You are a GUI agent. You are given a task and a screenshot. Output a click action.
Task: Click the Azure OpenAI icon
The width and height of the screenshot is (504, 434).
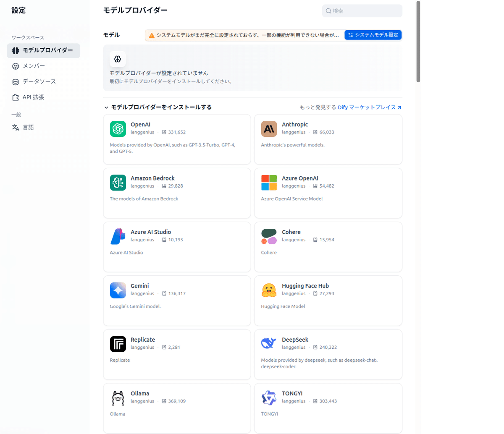[x=269, y=183]
